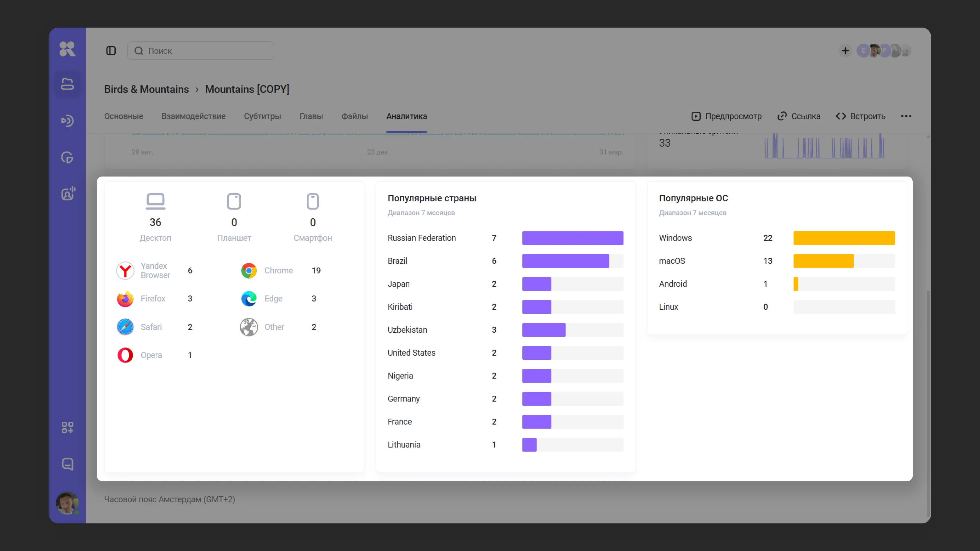Click the plus add button
The image size is (980, 551).
845,51
